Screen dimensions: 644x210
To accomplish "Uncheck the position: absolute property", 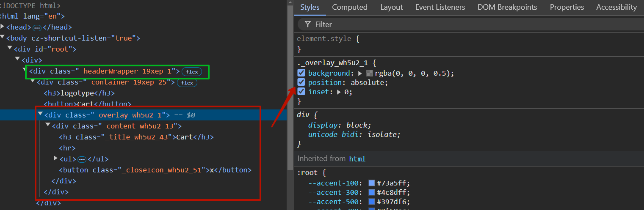I will click(301, 82).
